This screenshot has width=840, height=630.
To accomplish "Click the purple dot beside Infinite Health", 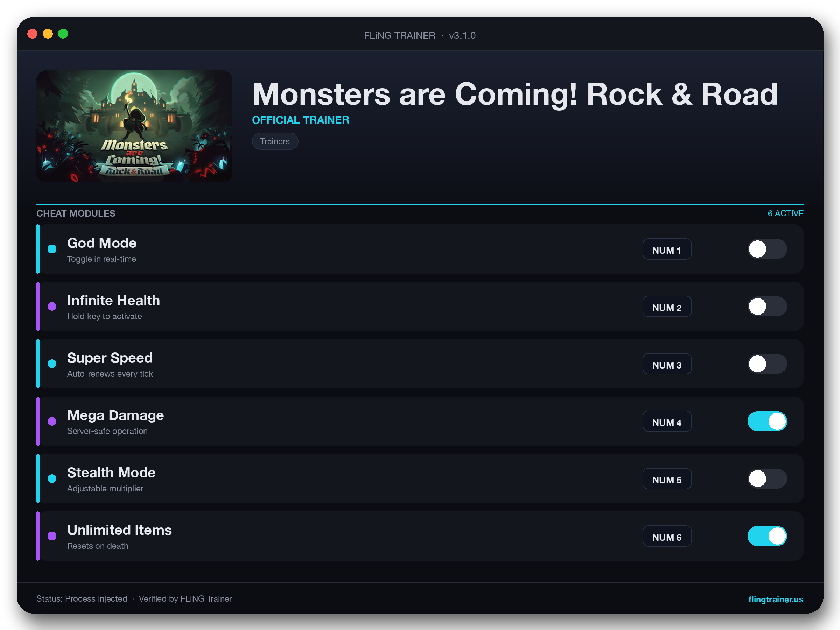I will [52, 307].
